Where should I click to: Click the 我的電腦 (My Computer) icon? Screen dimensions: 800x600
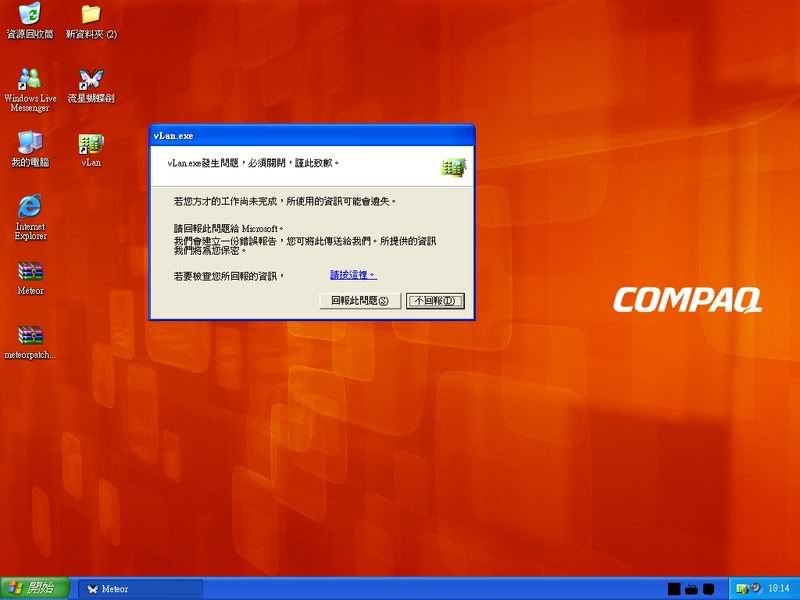point(31,143)
